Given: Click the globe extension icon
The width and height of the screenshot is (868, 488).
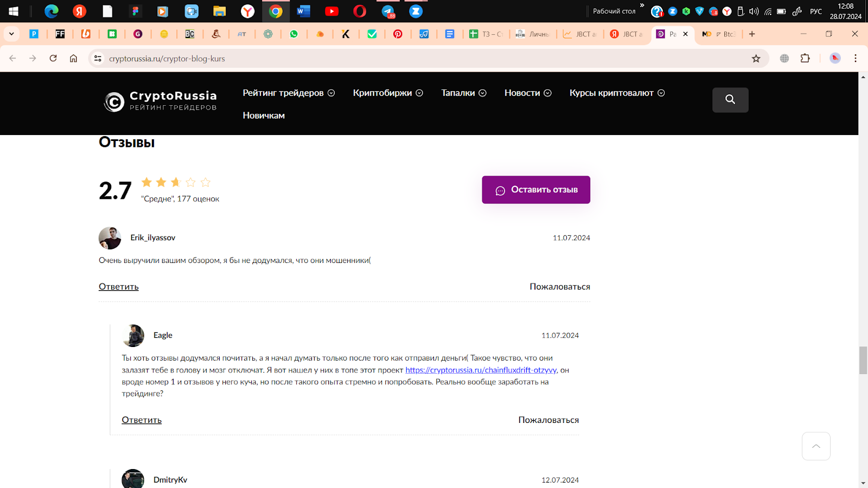Looking at the screenshot, I should click(784, 58).
